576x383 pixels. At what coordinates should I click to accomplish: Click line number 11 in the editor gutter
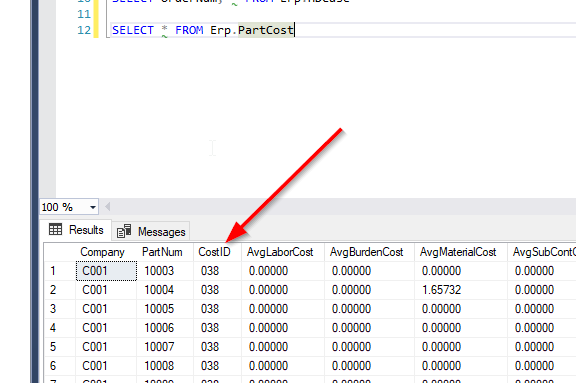tap(84, 14)
